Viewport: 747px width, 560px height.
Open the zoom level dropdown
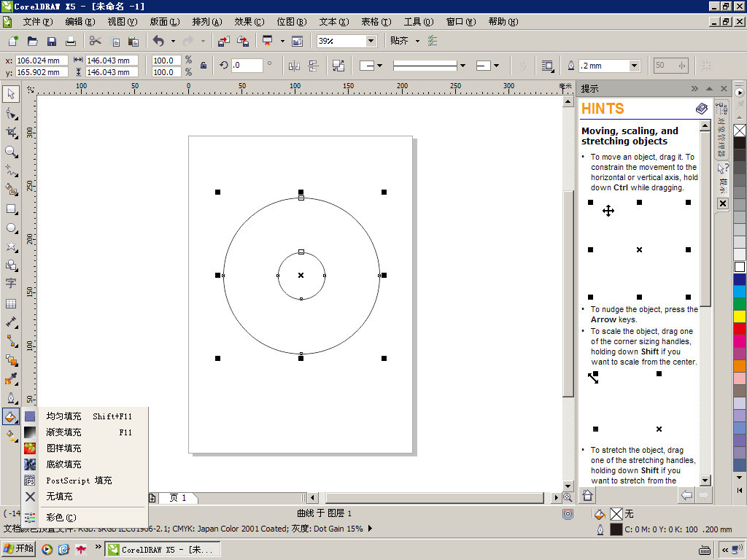(371, 41)
